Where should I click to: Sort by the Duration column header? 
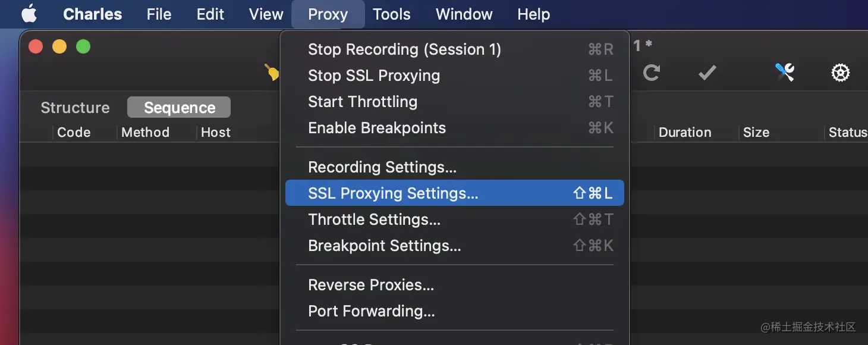click(x=684, y=132)
